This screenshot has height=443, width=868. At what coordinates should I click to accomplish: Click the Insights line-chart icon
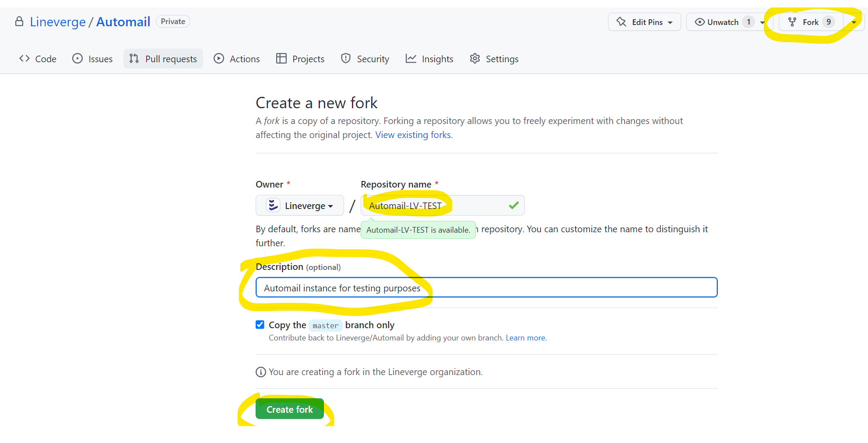tap(411, 58)
